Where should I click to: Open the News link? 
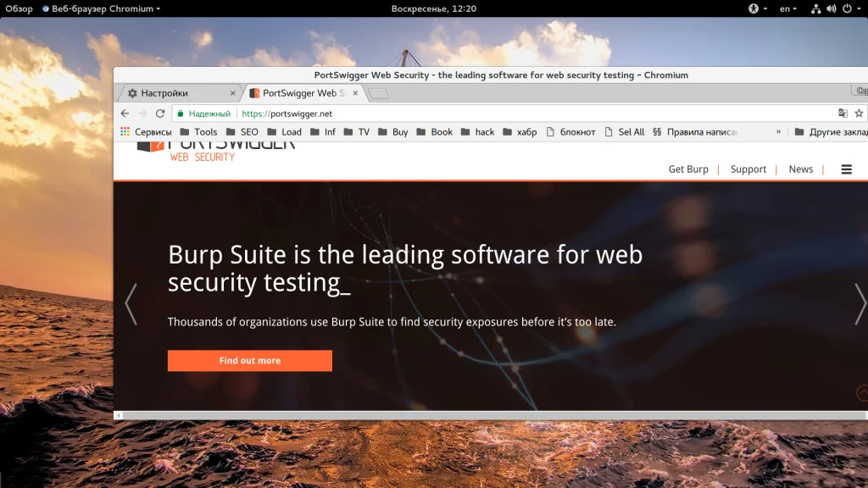coord(800,169)
